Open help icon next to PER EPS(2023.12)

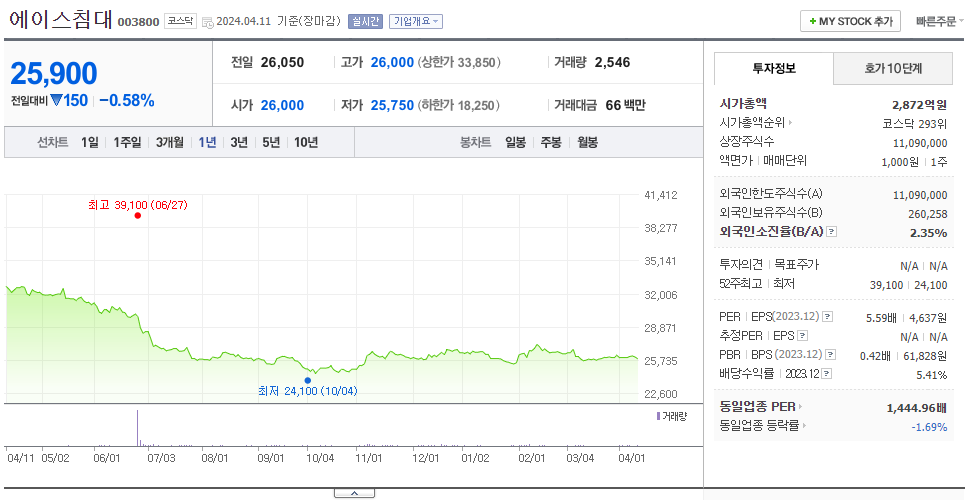(827, 317)
